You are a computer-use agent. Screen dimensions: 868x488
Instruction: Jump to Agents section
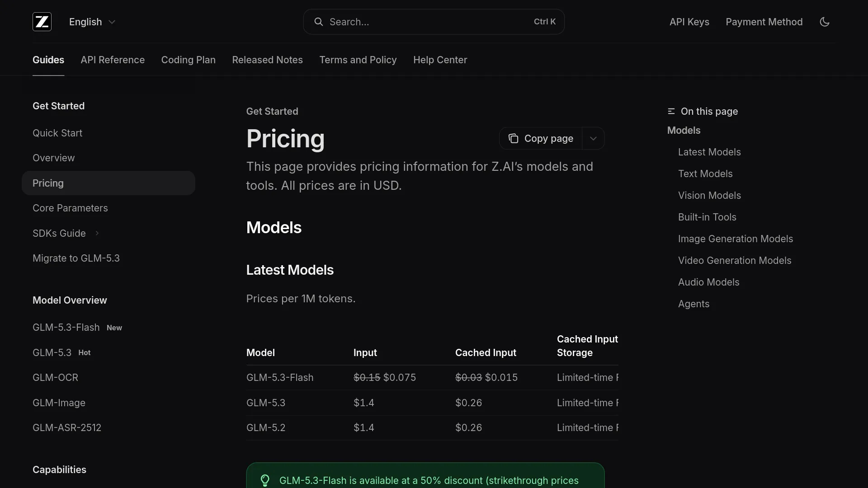tap(693, 304)
